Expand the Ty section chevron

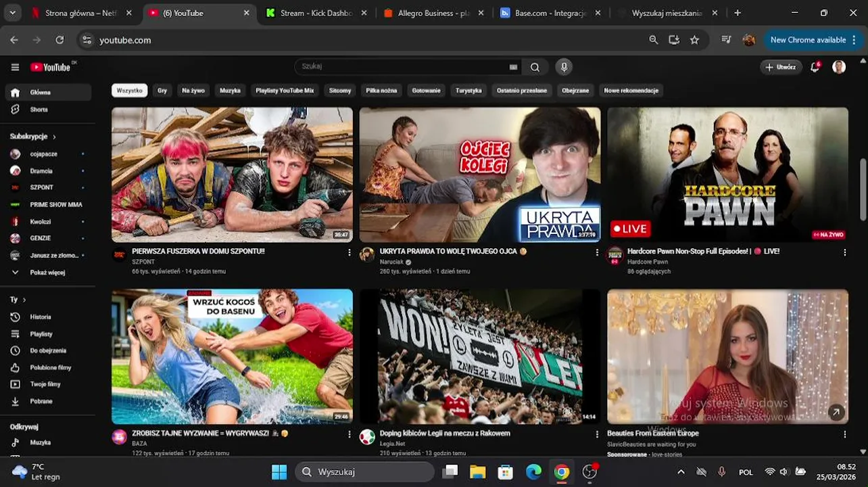pos(24,300)
